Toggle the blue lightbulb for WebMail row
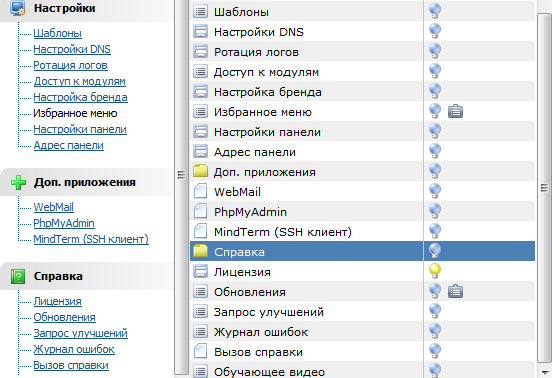552x378 pixels. [435, 191]
